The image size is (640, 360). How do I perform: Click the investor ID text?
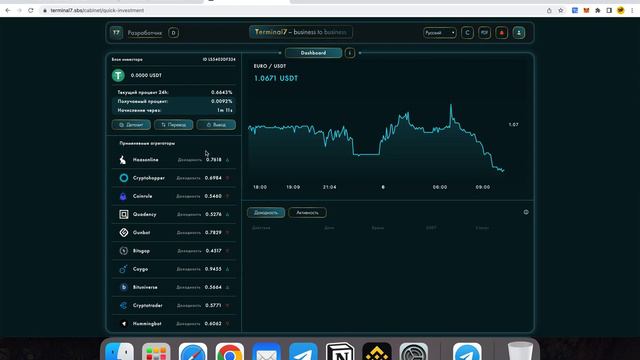(x=219, y=60)
